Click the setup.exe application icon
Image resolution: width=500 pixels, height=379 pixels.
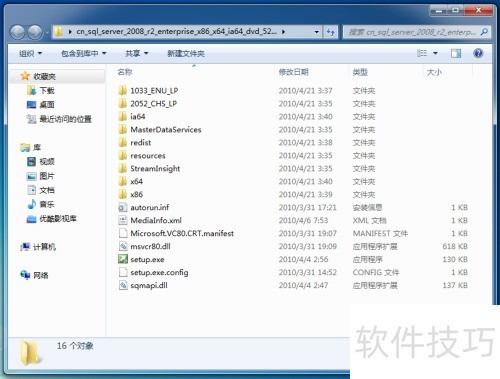coord(123,259)
